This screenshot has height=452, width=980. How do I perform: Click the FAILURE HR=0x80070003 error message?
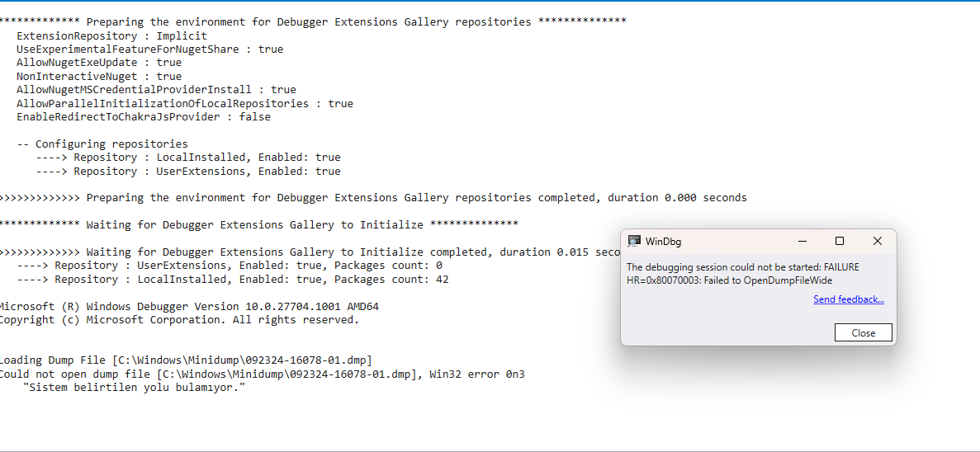tap(743, 274)
